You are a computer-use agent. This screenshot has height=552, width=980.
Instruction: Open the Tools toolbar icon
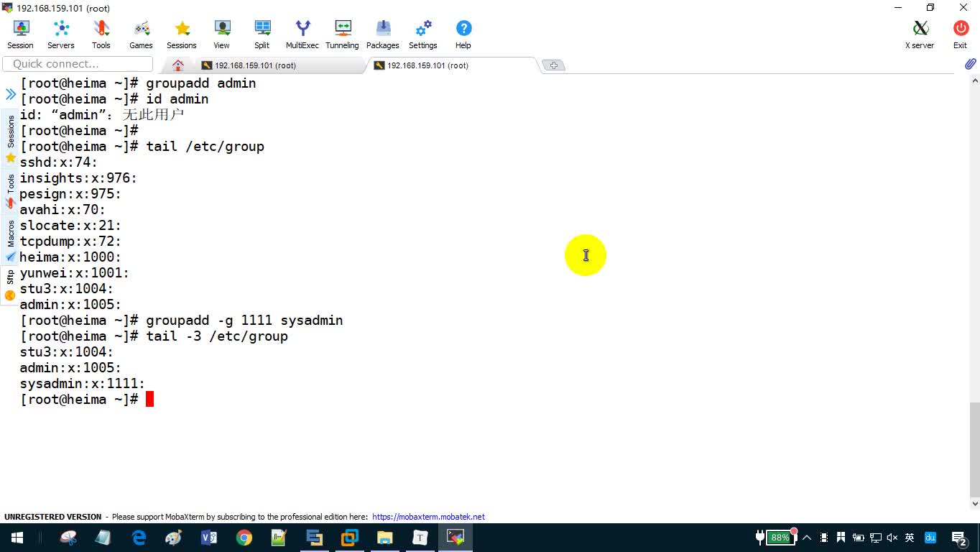(101, 34)
